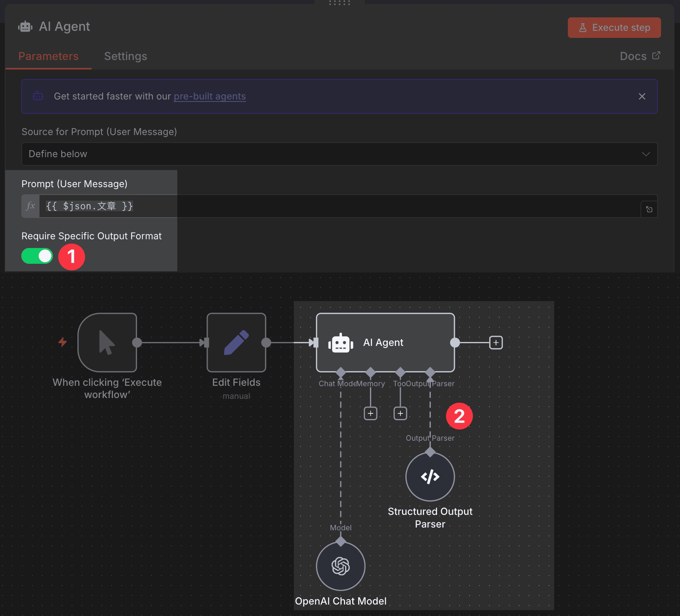Expand the prompt expression editor icon
Screen dimensions: 680x616
(x=649, y=209)
